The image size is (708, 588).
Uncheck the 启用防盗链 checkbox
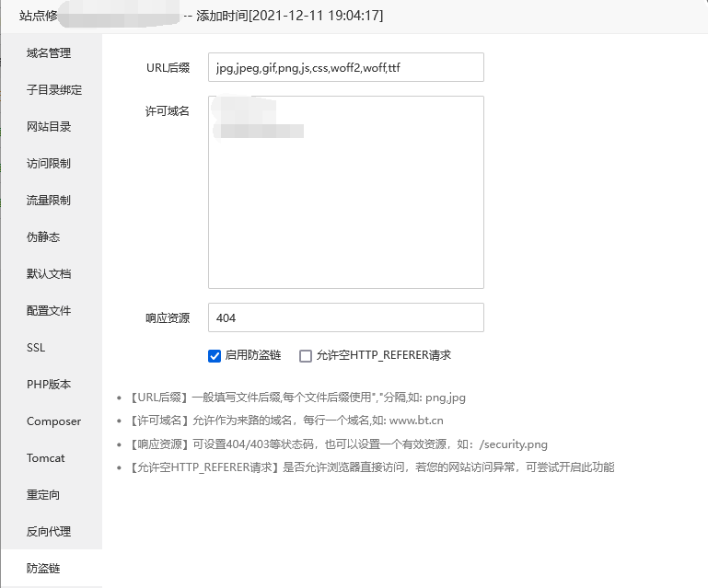pos(215,356)
